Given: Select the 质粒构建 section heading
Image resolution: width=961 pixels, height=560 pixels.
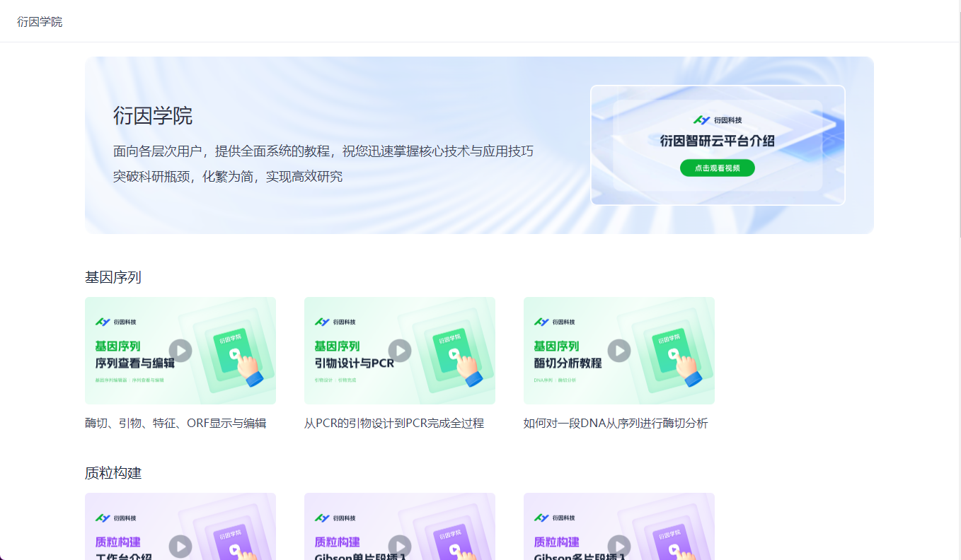Looking at the screenshot, I should pos(113,473).
